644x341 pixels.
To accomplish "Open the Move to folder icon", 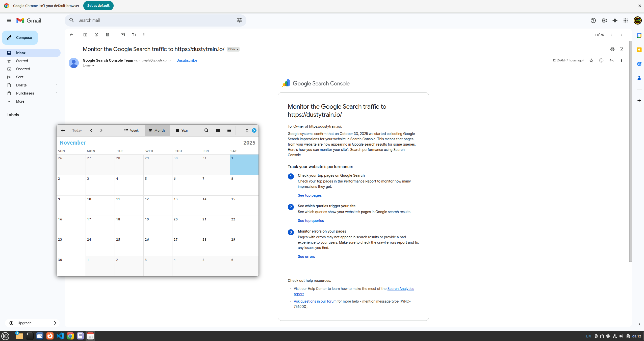I will tap(134, 35).
